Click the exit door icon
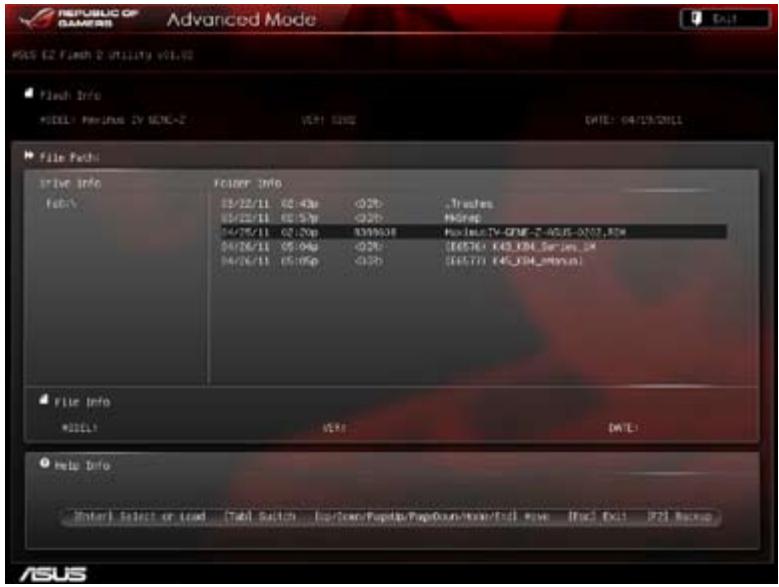The height and width of the screenshot is (587, 779). coord(697,19)
